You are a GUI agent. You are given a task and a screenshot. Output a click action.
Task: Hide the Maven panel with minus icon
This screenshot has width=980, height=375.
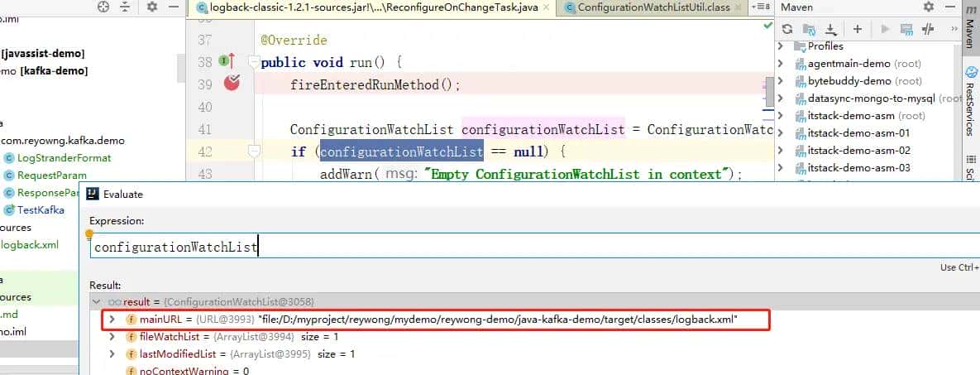pos(951,7)
